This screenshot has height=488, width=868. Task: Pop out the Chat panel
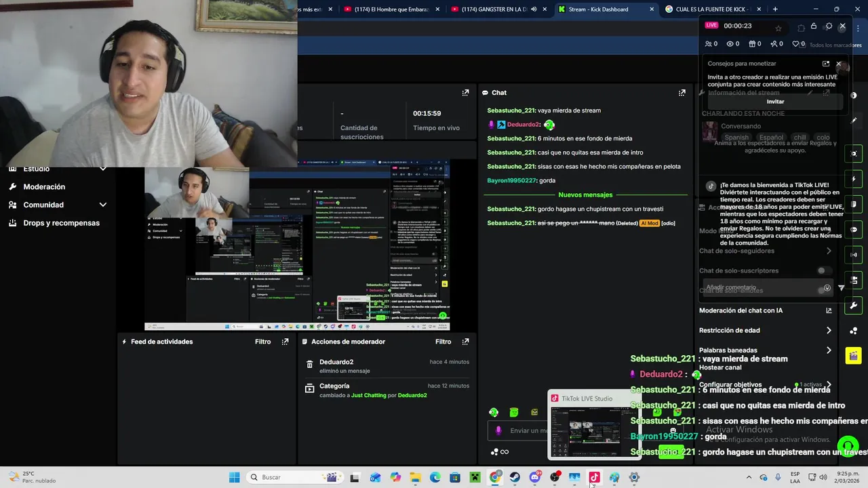[682, 93]
